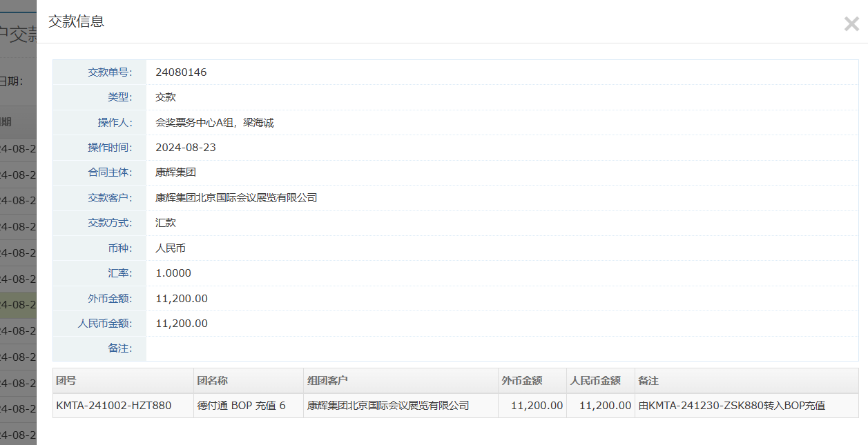Click the 备注 column header in the bottom table

(648, 381)
